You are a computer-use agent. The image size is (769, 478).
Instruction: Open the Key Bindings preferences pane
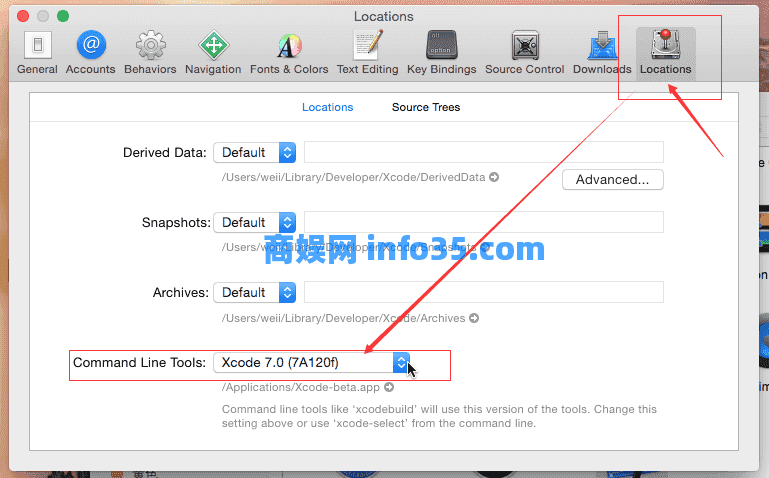click(441, 52)
